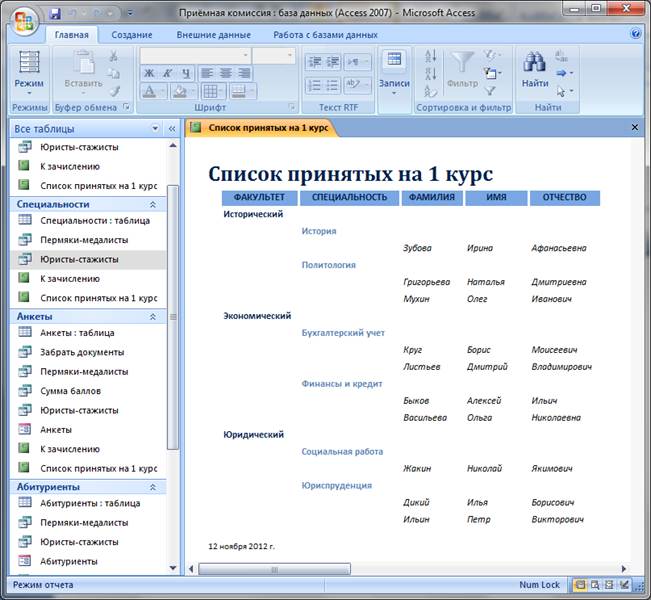Sort descending with the Z-A icon
The image size is (651, 600).
(431, 73)
